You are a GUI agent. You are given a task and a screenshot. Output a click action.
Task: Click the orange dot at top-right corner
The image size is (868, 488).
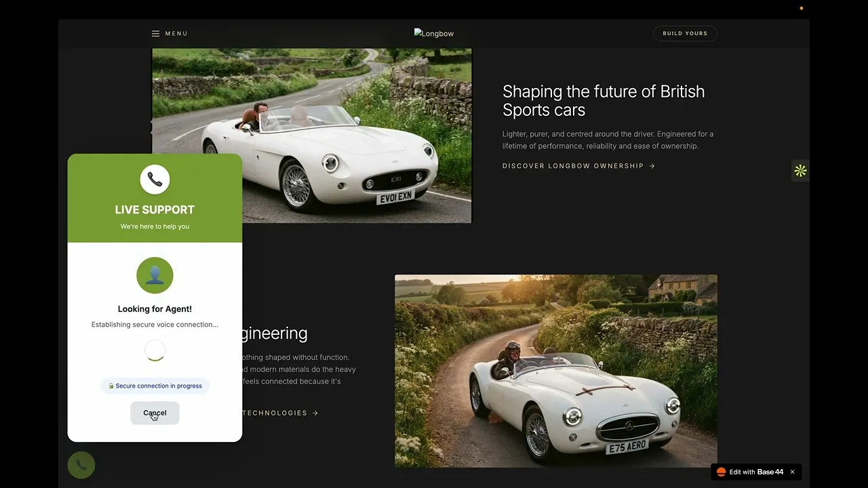point(802,8)
